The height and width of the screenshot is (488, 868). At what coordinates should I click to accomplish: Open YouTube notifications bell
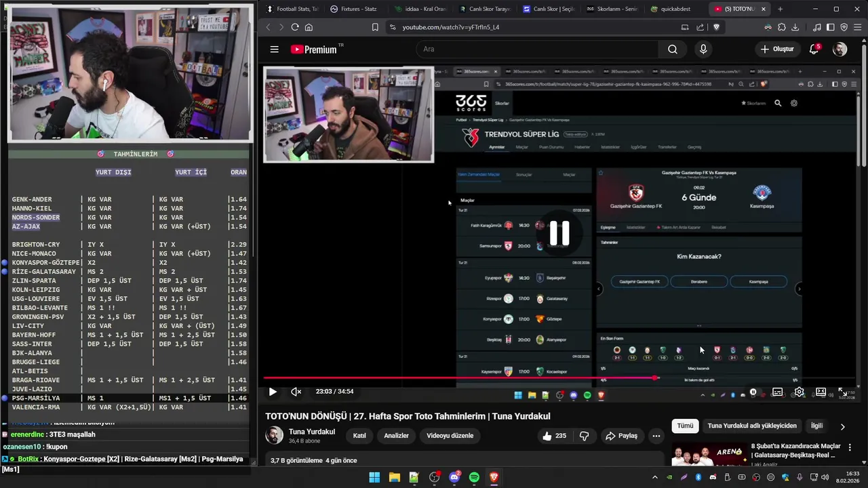click(814, 49)
